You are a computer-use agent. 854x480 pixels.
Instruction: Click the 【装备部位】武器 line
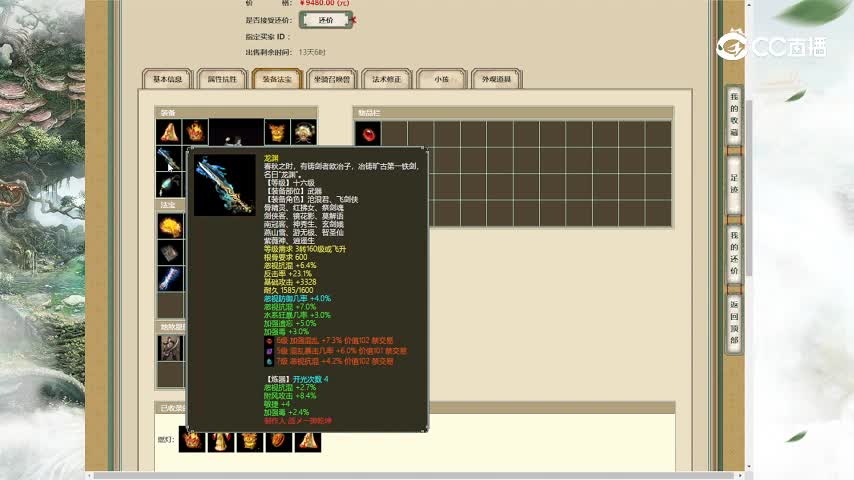293,191
